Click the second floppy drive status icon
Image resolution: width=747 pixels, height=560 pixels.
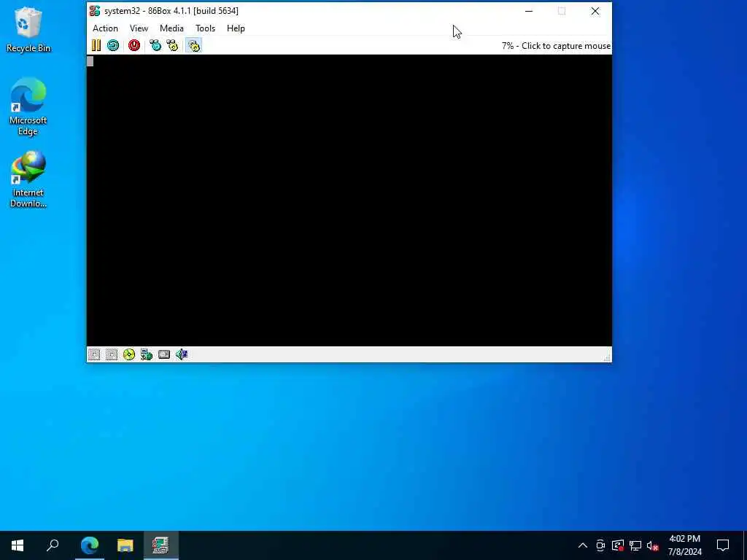(112, 354)
